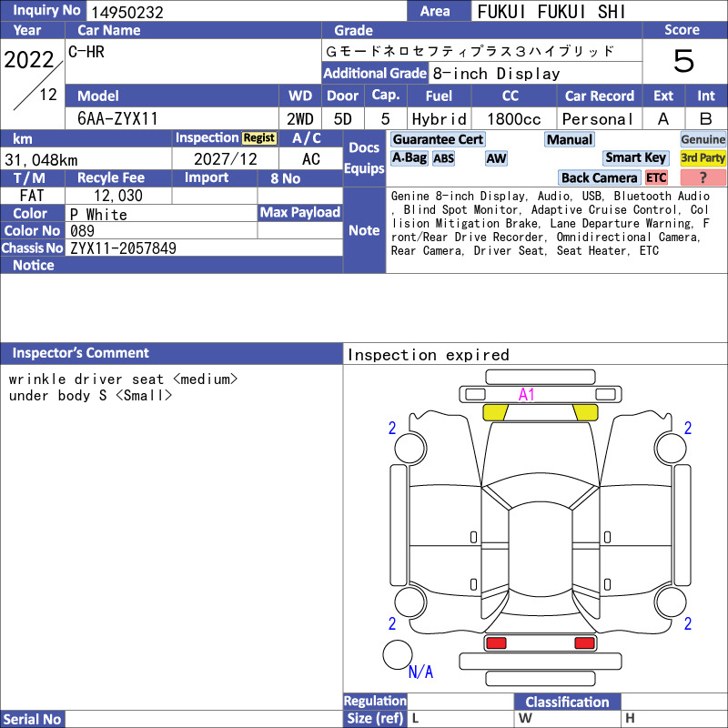The image size is (728, 728).
Task: Select the Back Camera badge
Action: (x=599, y=177)
